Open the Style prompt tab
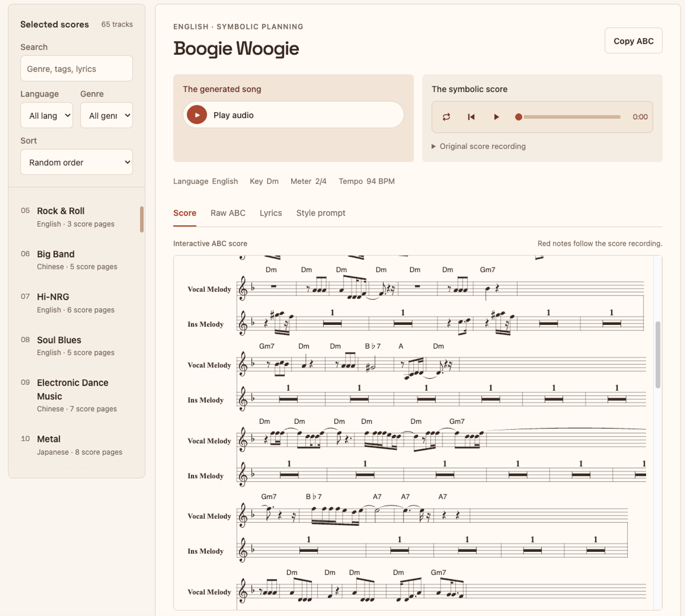685x616 pixels. [321, 213]
